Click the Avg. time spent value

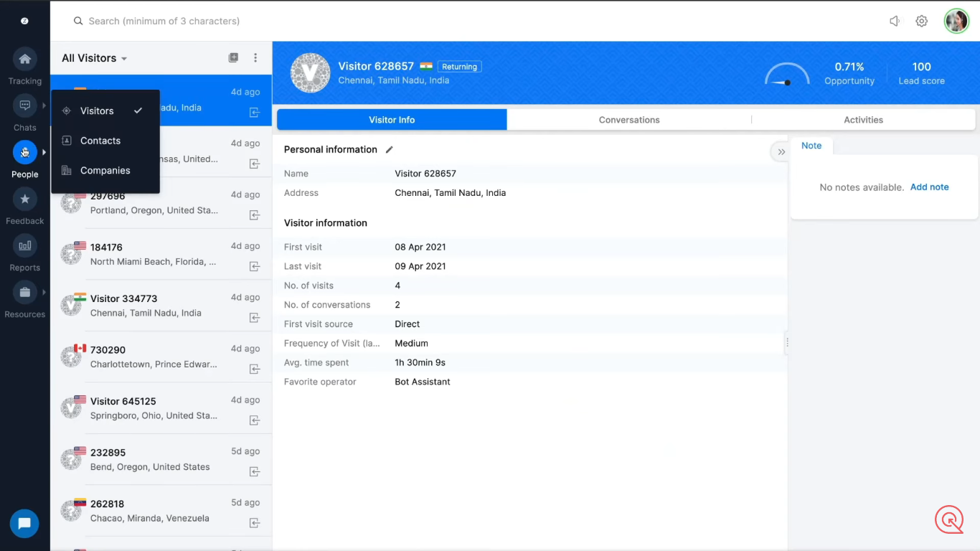coord(420,362)
